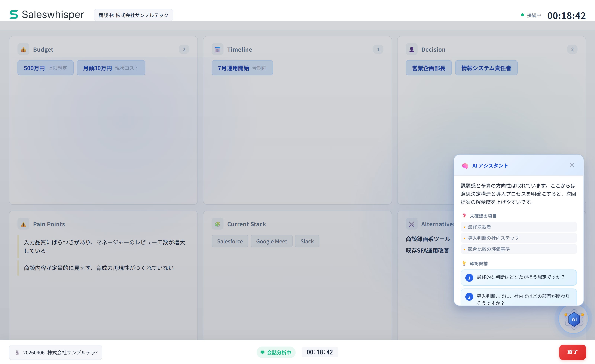Image resolution: width=595 pixels, height=364 pixels.
Task: Open the 20260406 recording file field
Action: [x=56, y=352]
